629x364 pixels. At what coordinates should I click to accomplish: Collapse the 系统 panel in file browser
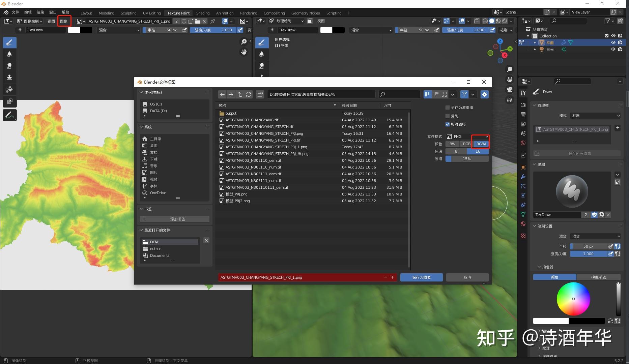141,127
